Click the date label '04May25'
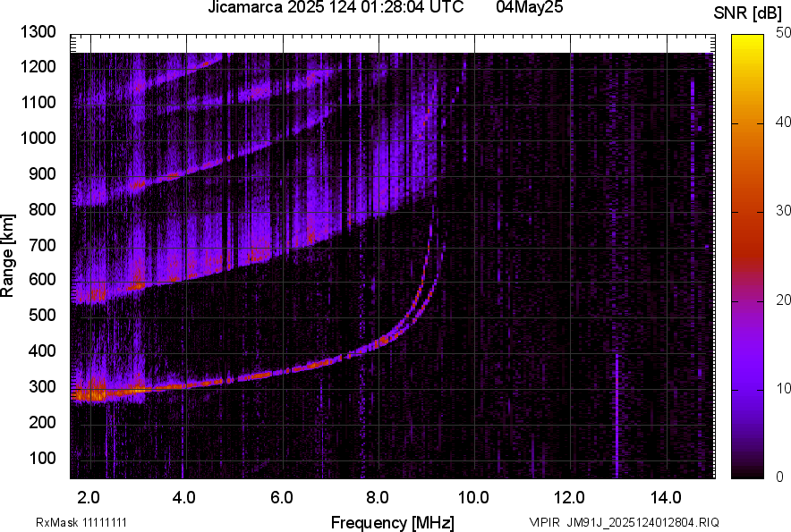 pyautogui.click(x=529, y=7)
